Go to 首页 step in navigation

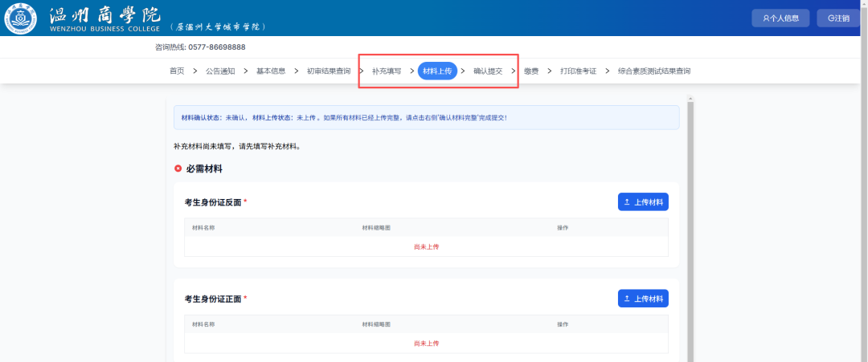pos(177,71)
